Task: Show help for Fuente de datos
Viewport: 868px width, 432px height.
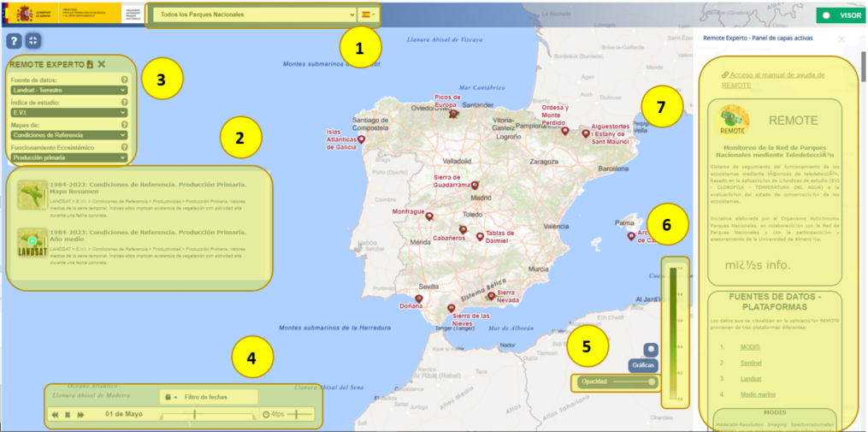Action: 125,80
